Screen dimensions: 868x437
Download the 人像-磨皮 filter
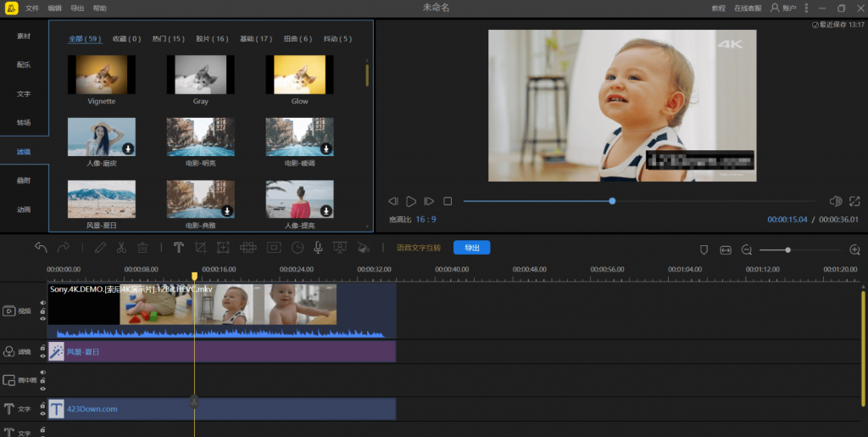point(128,148)
